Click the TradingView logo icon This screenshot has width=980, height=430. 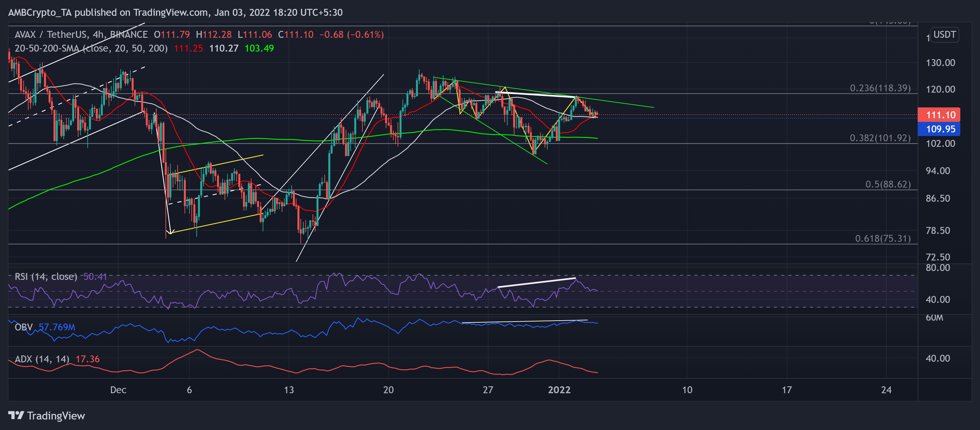click(16, 415)
